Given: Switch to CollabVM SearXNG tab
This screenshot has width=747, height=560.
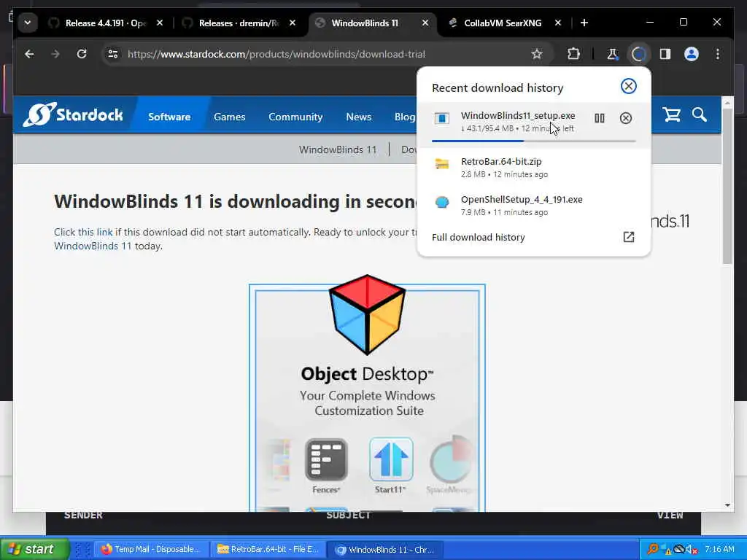Looking at the screenshot, I should coord(503,23).
